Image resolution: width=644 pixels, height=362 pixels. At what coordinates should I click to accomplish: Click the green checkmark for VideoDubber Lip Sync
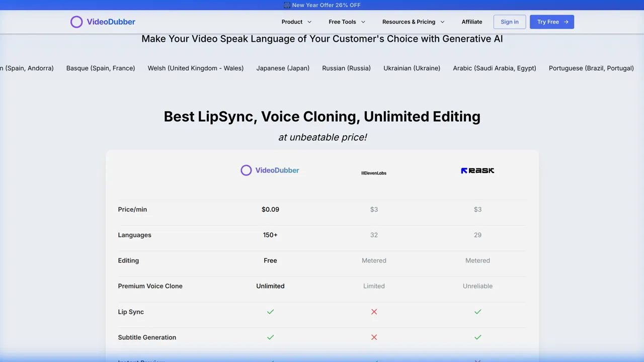270,312
